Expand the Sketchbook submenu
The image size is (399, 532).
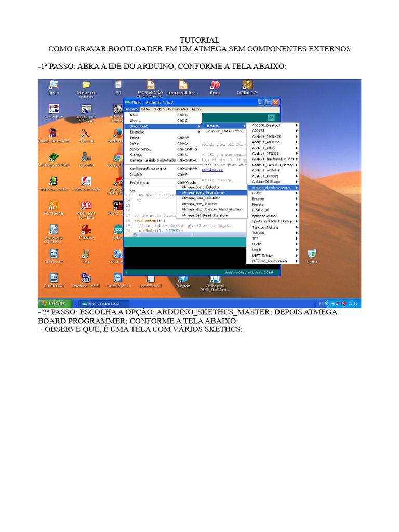pyautogui.click(x=163, y=126)
